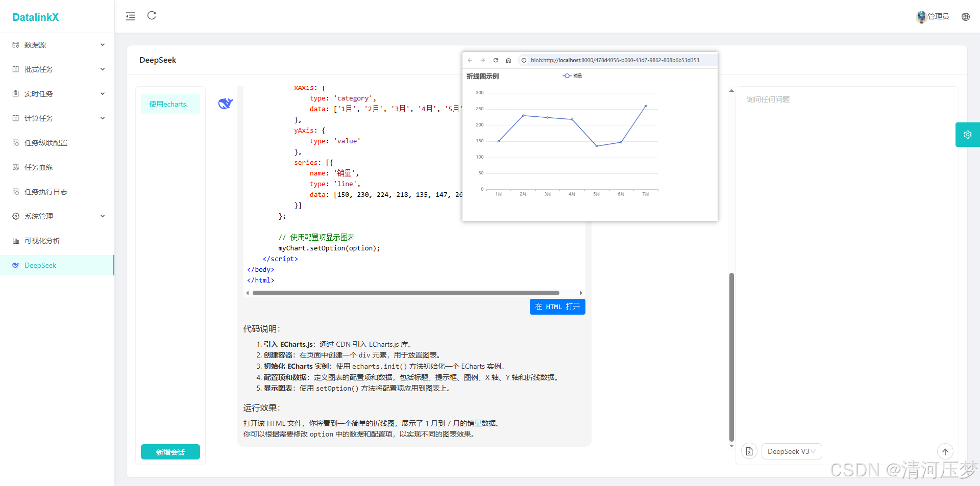Click the 计算任务 sidebar icon

pos(16,118)
